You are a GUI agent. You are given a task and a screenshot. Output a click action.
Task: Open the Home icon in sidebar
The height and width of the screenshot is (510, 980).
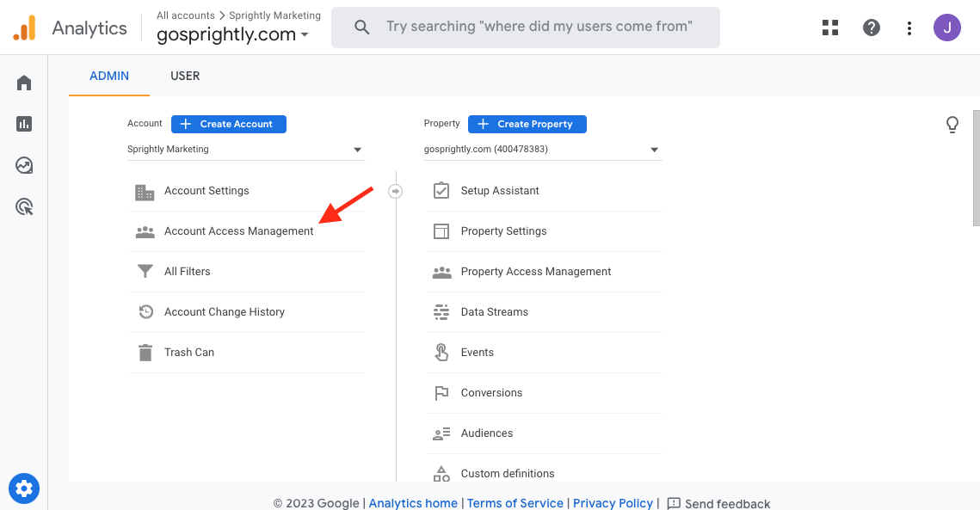click(24, 83)
